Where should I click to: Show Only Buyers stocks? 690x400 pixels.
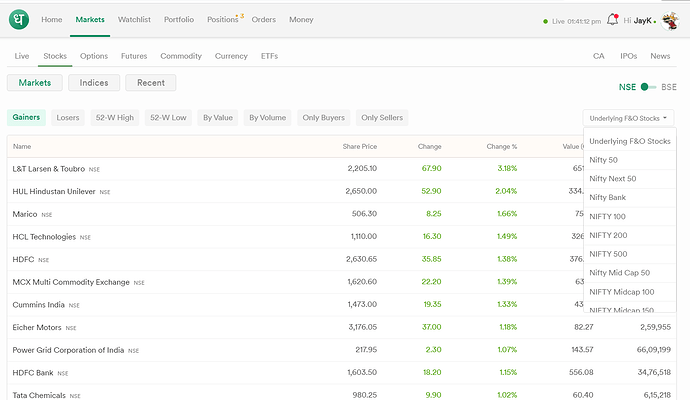(323, 117)
